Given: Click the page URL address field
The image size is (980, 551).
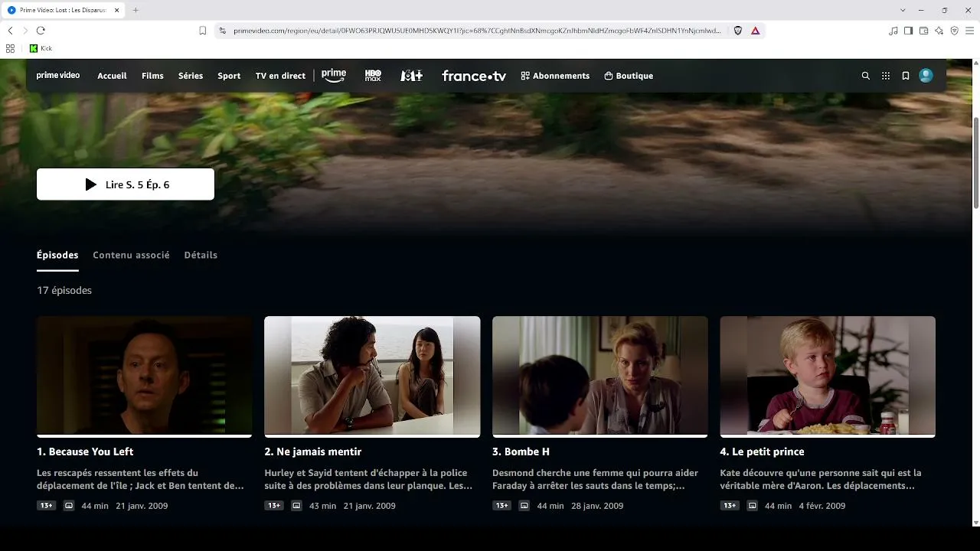Looking at the screenshot, I should coord(477,31).
